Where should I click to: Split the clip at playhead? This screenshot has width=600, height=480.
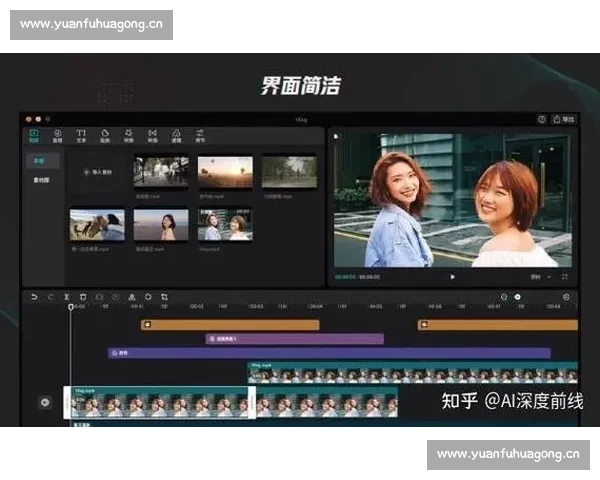(67, 297)
